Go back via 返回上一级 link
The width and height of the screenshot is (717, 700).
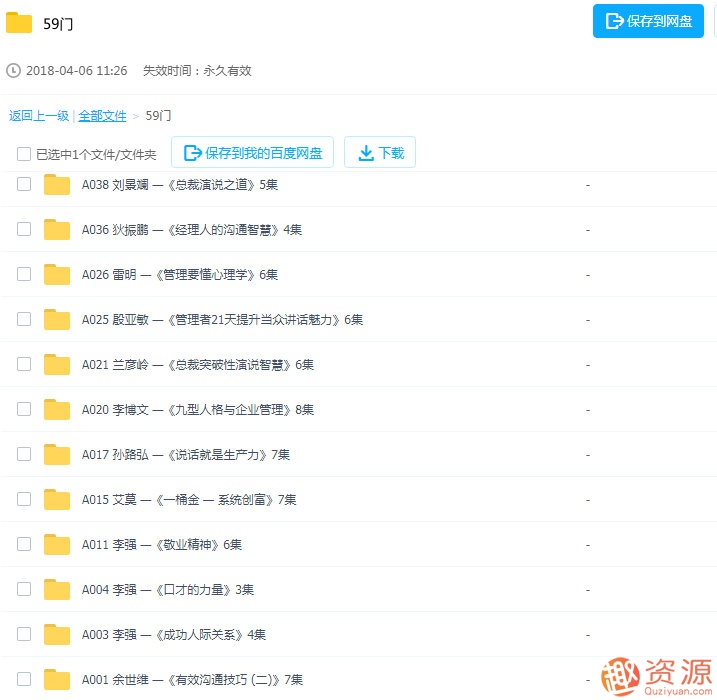39,116
